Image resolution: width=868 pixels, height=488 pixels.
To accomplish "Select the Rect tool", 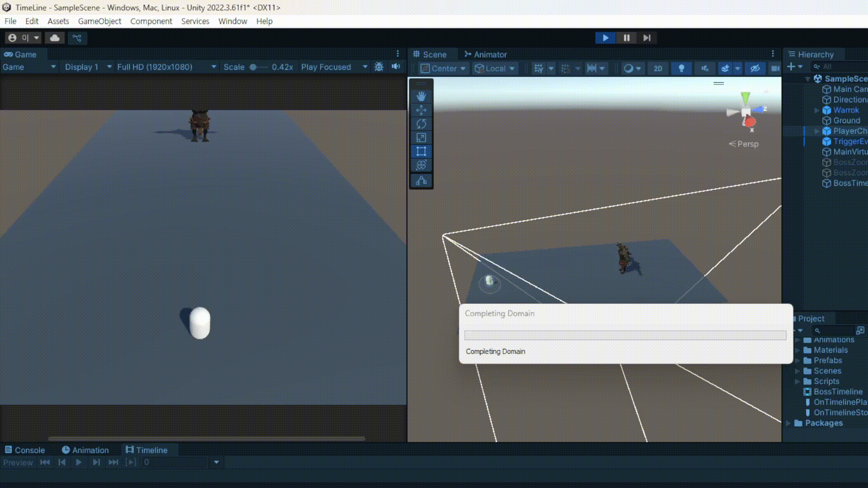I will pos(421,151).
